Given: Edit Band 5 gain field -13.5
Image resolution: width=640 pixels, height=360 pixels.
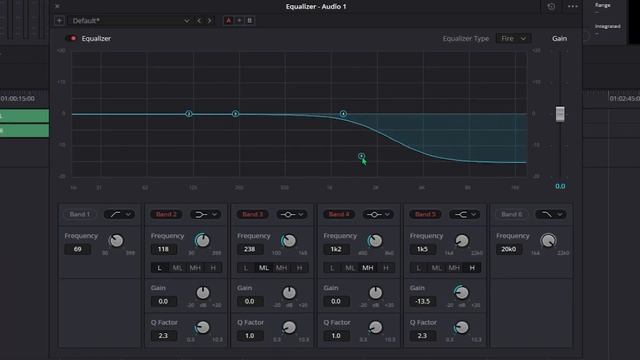Looking at the screenshot, I should click(x=423, y=301).
